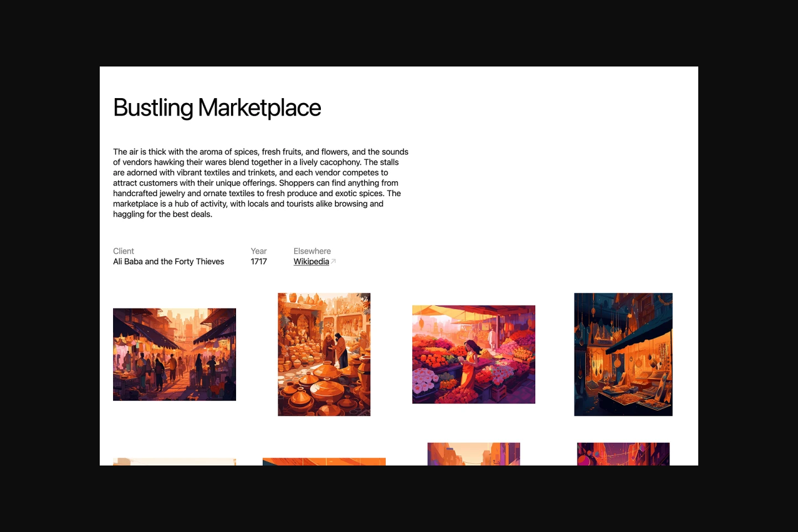798x532 pixels.
Task: Click the year value 1717
Action: point(259,262)
